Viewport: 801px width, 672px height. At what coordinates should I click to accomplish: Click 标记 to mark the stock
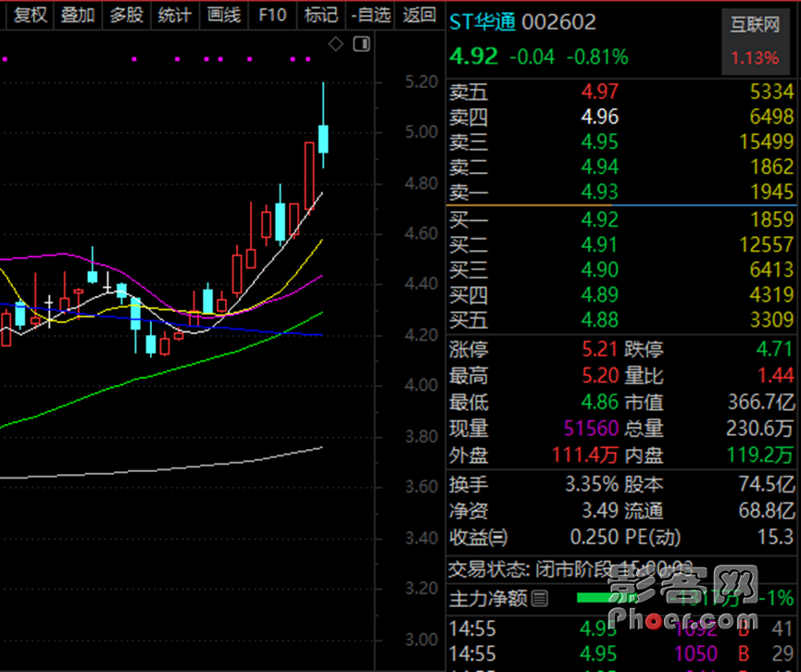click(320, 16)
